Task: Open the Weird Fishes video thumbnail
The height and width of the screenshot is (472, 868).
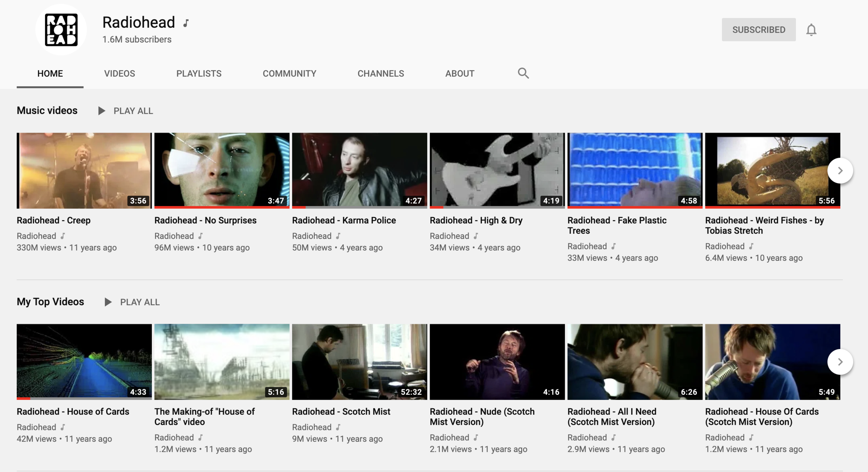Action: point(772,170)
